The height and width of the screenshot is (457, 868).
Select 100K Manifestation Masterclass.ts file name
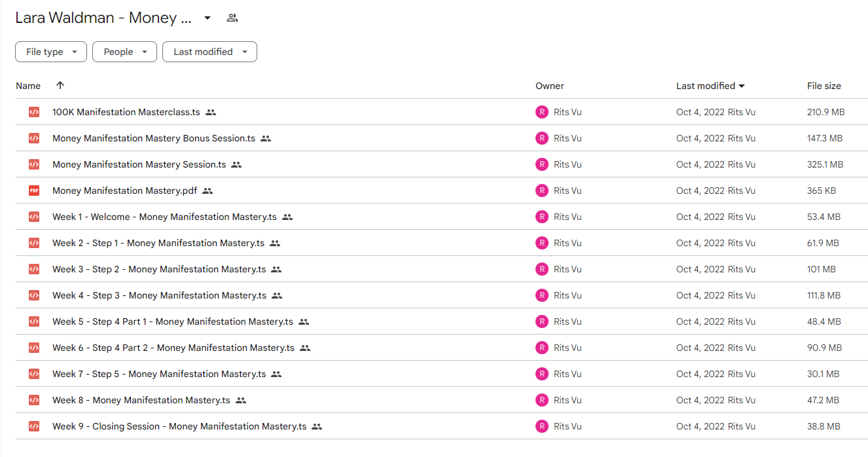pyautogui.click(x=126, y=112)
